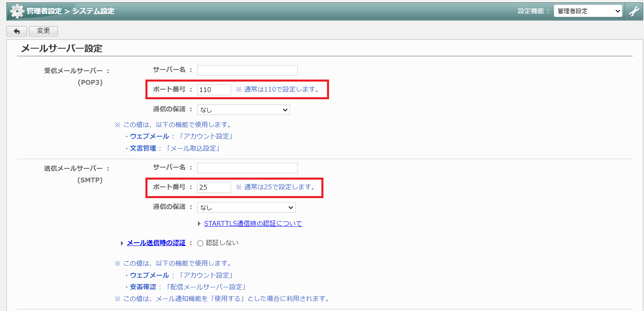Click the gear icon beside 管理者設定 title
The image size is (644, 311).
point(17,11)
